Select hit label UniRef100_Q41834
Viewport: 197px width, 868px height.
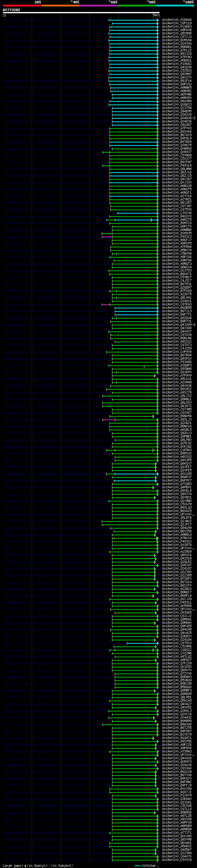tap(177, 67)
